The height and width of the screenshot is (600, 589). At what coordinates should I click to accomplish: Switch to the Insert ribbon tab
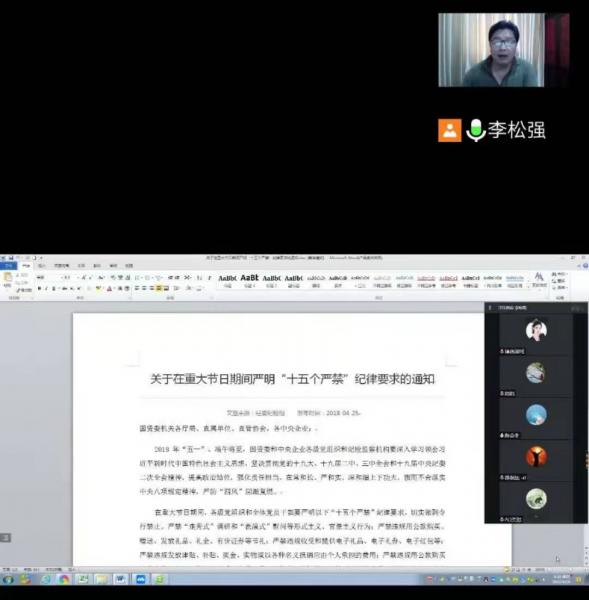(42, 266)
